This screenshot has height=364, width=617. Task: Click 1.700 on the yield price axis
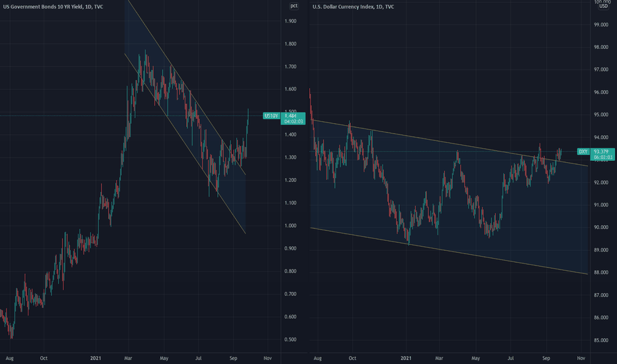click(x=291, y=66)
